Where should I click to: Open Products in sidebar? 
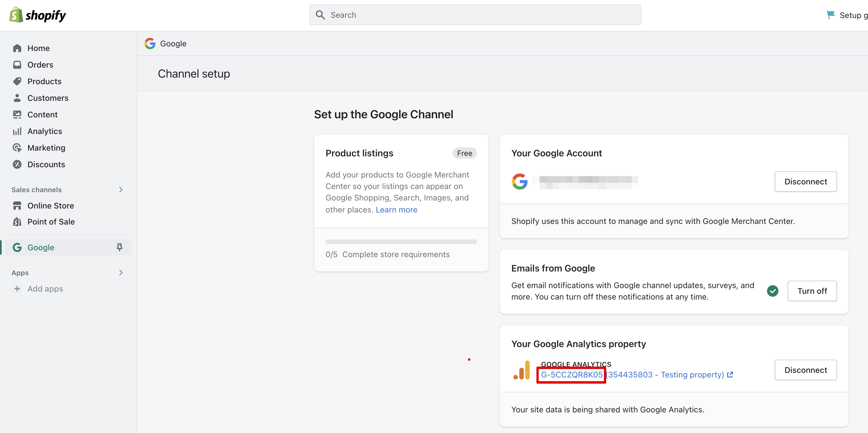pyautogui.click(x=44, y=81)
